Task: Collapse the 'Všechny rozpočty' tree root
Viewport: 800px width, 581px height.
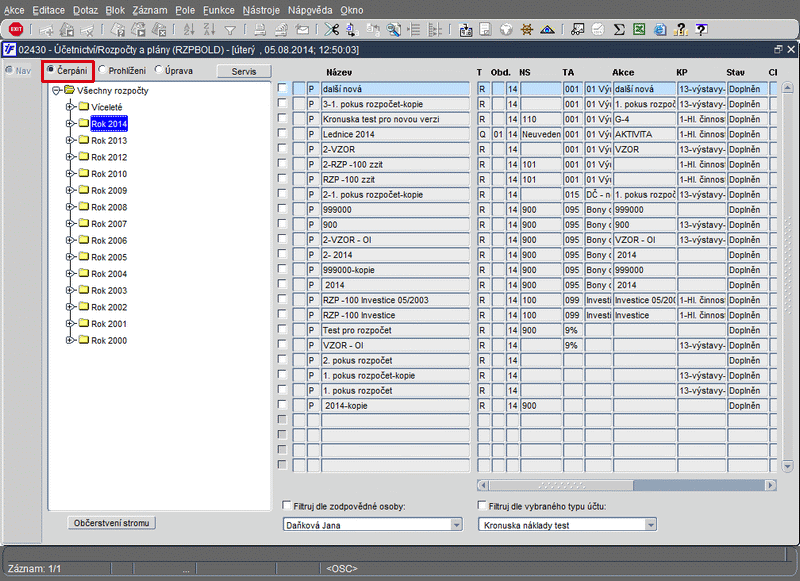Action: pos(57,90)
